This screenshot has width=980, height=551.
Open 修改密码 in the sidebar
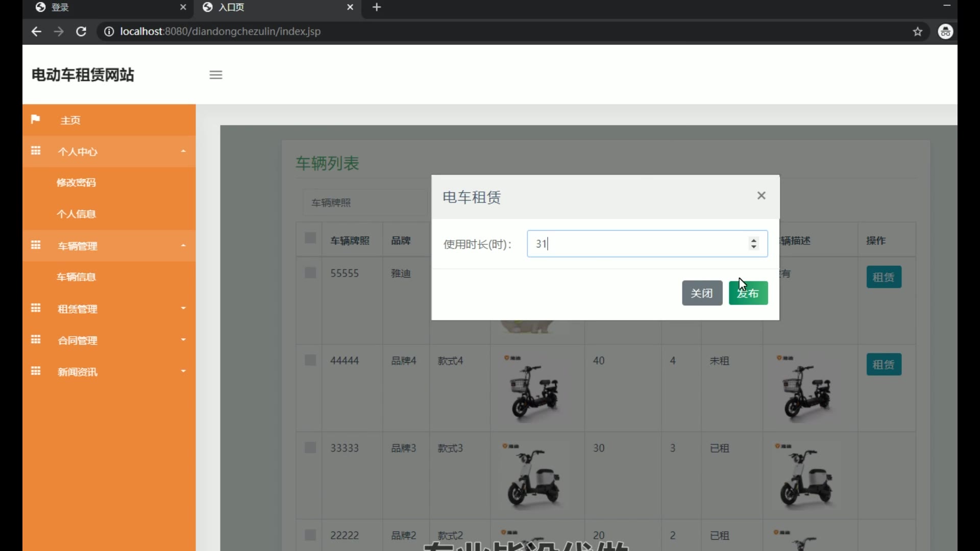tap(77, 183)
